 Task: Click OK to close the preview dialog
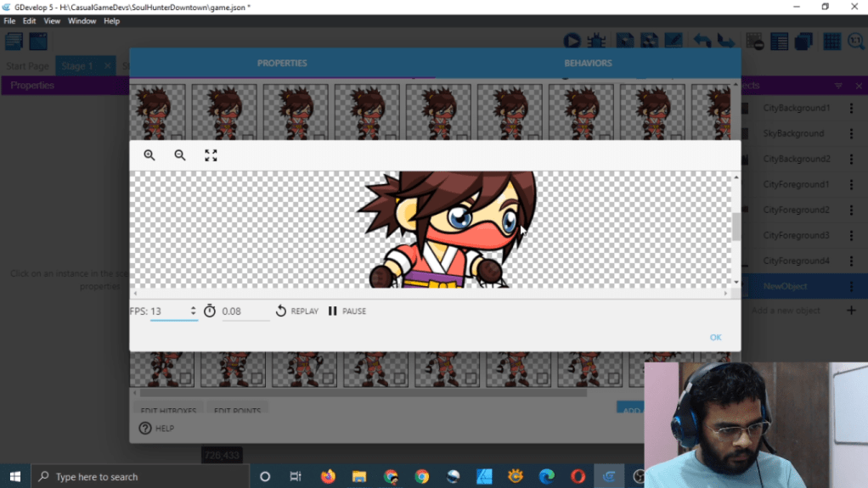(x=715, y=337)
